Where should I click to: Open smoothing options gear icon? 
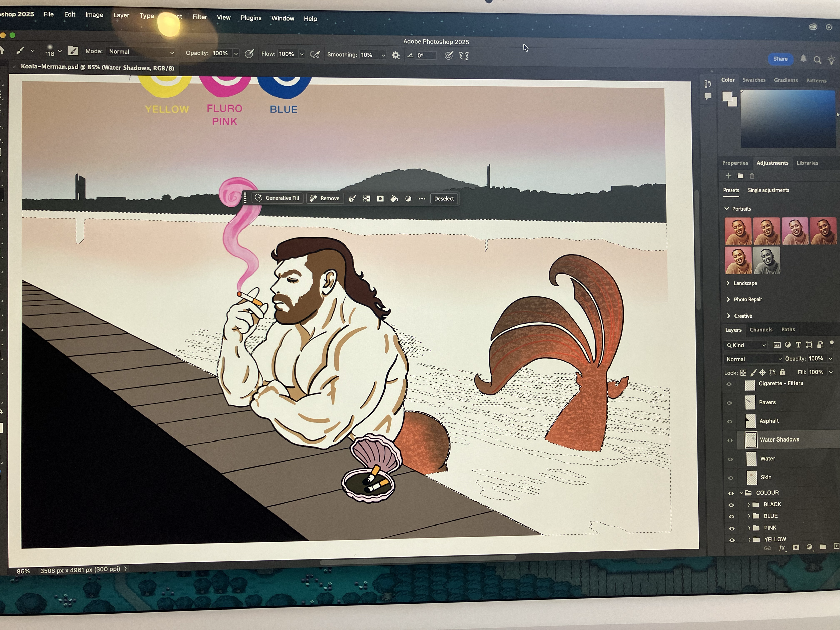pos(396,55)
